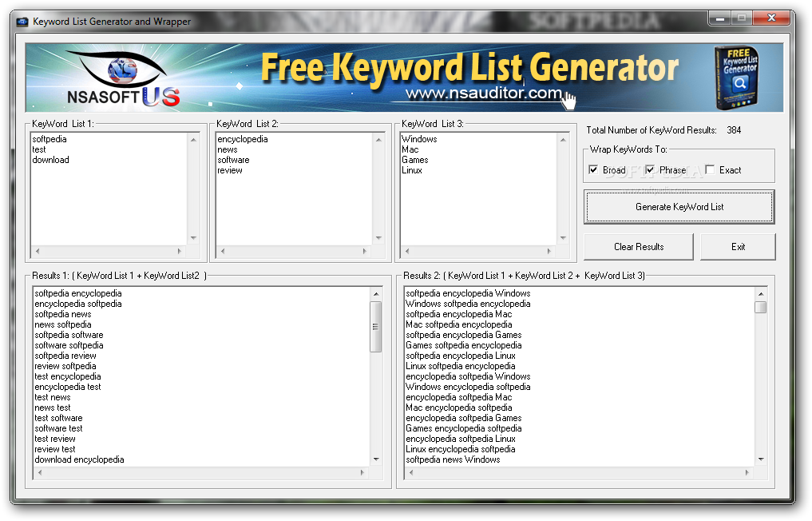Screen dimensions: 812x521
Task: Select 'download encyclopedia' in Results 1
Action: tap(79, 459)
